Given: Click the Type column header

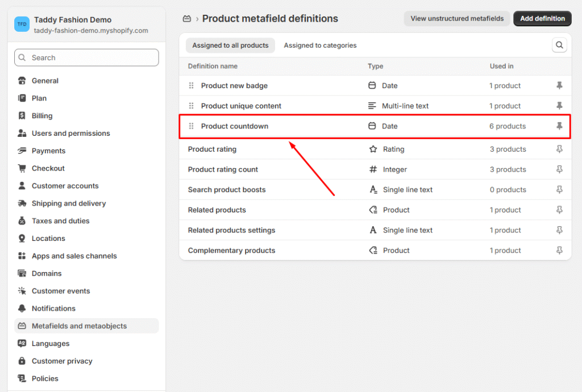Looking at the screenshot, I should coord(375,66).
